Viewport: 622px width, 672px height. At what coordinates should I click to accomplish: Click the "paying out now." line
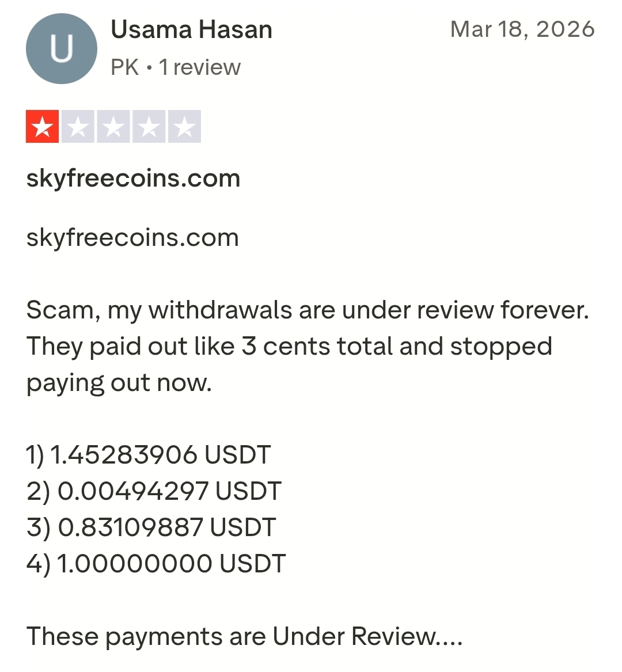(119, 382)
